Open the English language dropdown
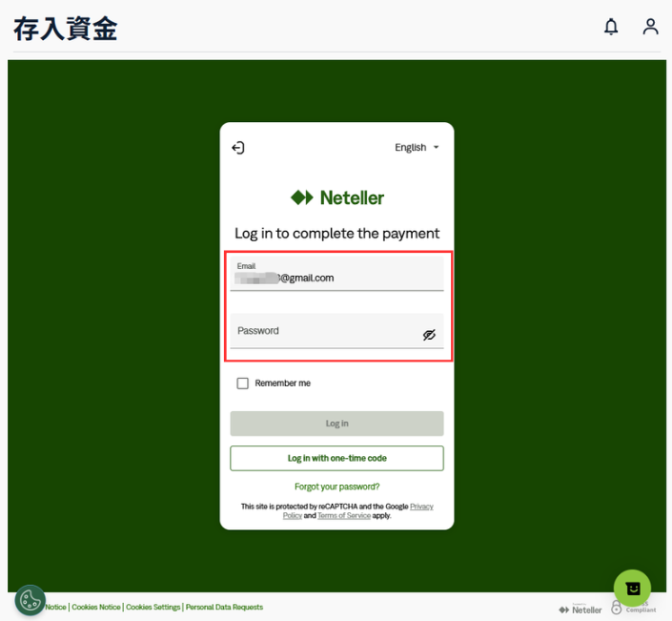 (x=417, y=148)
